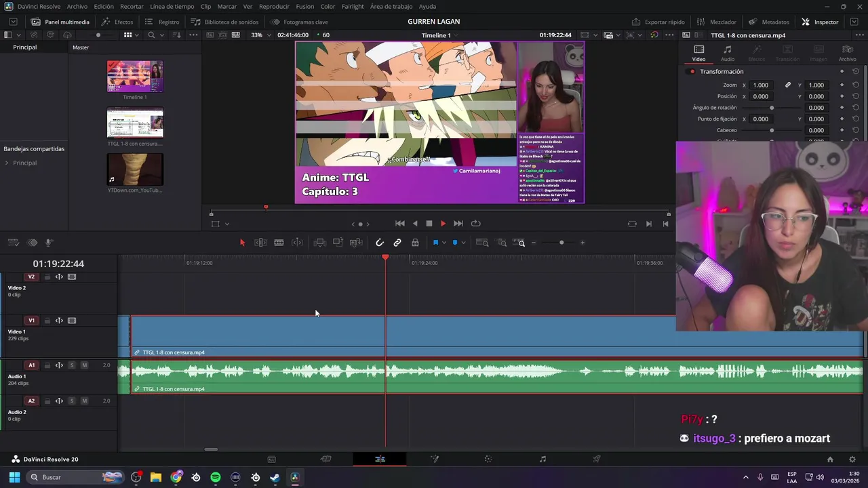Open the flag color dropdown arrow

click(444, 243)
